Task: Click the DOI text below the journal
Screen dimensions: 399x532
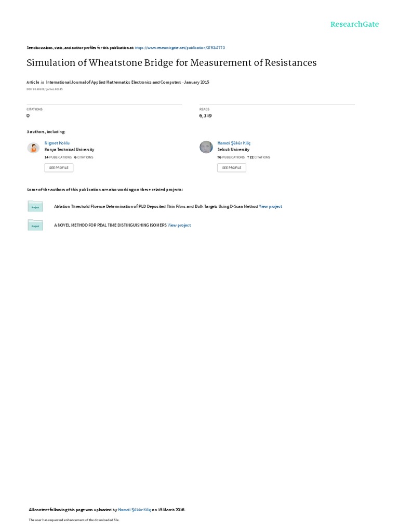Action: pos(45,89)
